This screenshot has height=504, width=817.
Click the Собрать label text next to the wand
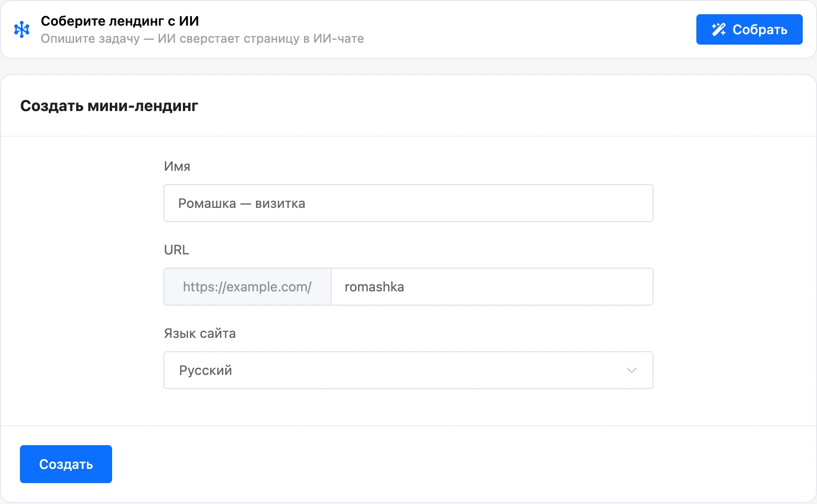point(760,29)
